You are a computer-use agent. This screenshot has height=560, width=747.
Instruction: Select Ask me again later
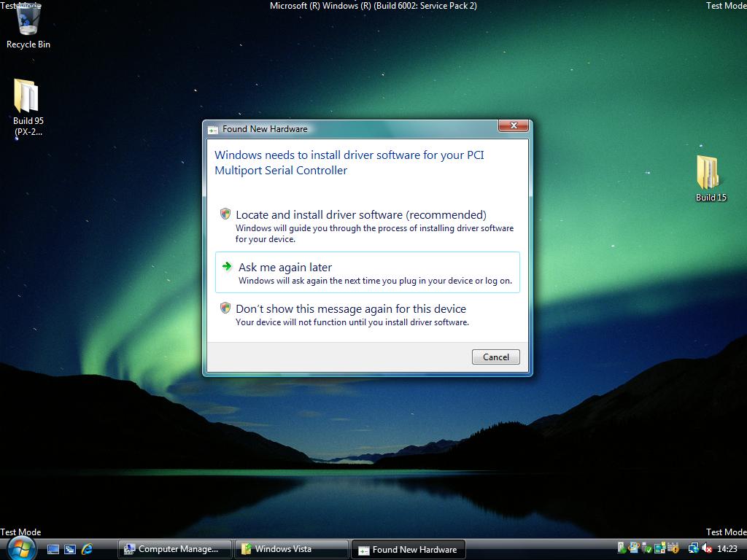[285, 267]
